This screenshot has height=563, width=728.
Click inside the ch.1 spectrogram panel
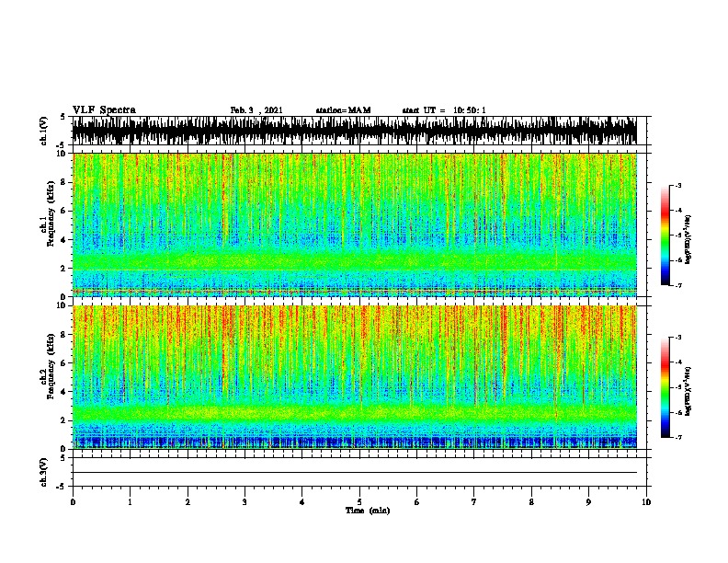355,224
